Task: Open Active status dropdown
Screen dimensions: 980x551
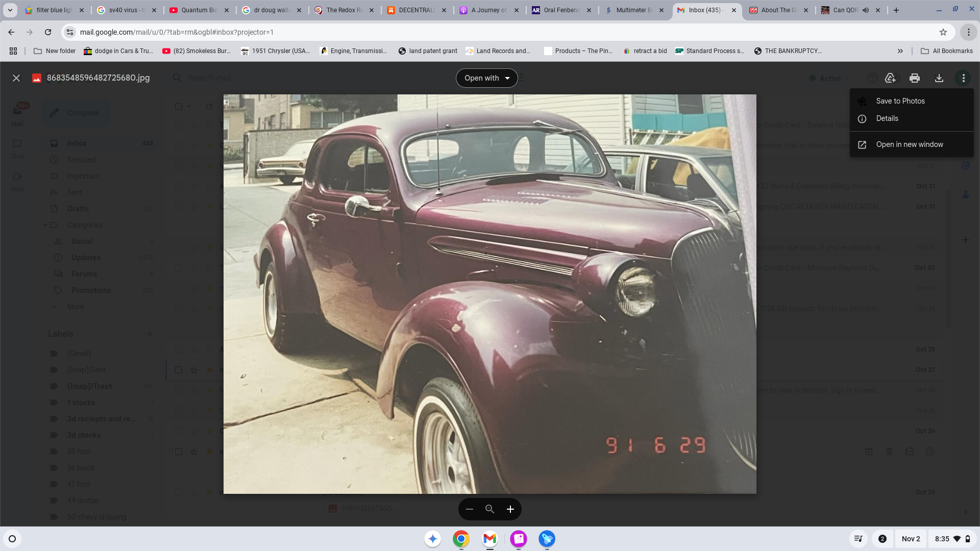Action: [x=830, y=78]
